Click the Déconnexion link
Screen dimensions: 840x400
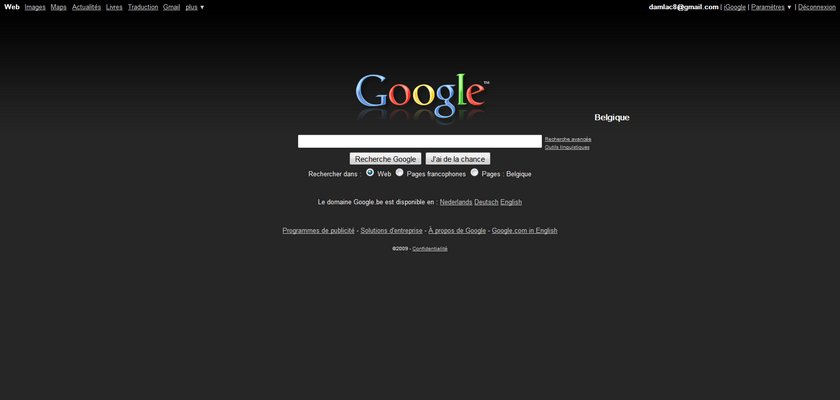click(x=816, y=7)
